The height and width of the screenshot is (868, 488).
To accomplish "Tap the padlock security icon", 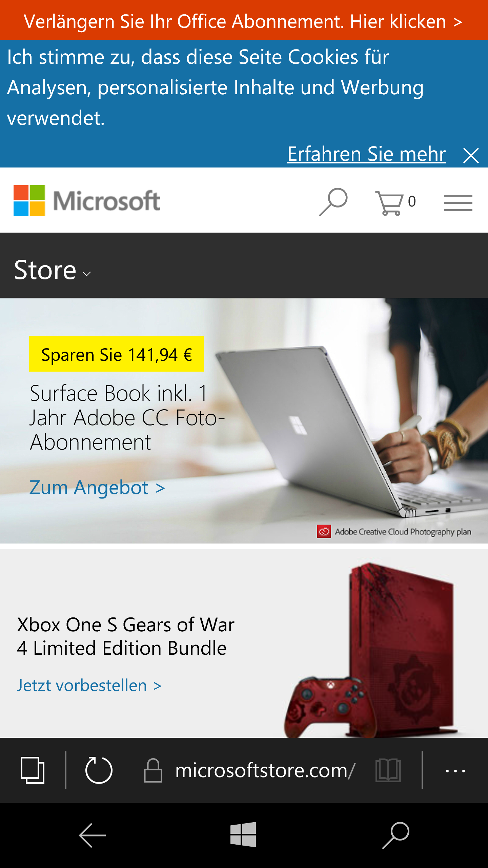I will pyautogui.click(x=153, y=770).
